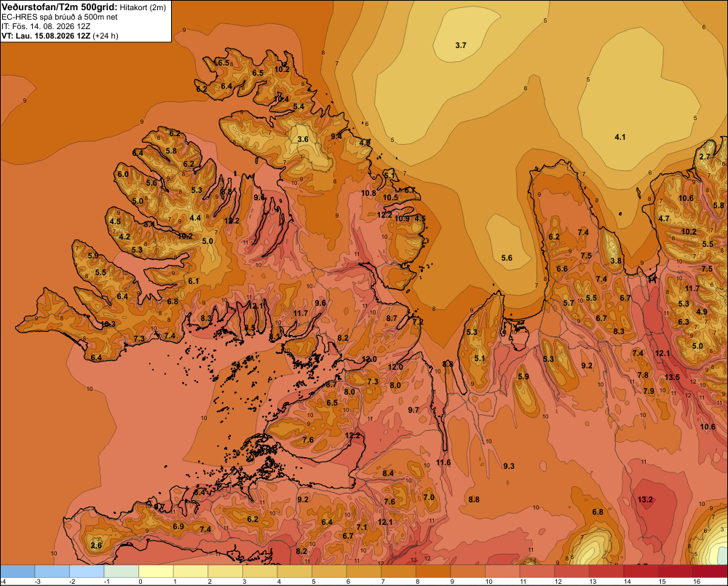Viewport: 728px width, 586px height.
Task: Select the 4.2 temperature label
Action: point(124,237)
